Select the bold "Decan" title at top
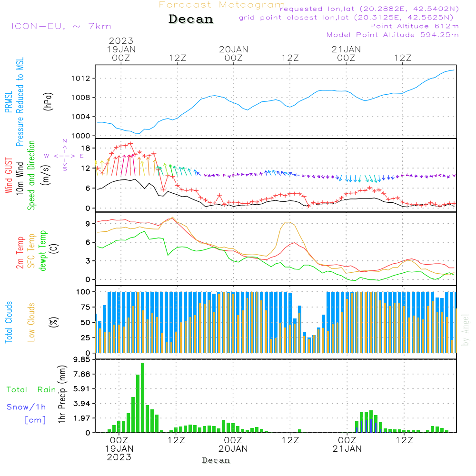The image size is (476, 476). [191, 19]
